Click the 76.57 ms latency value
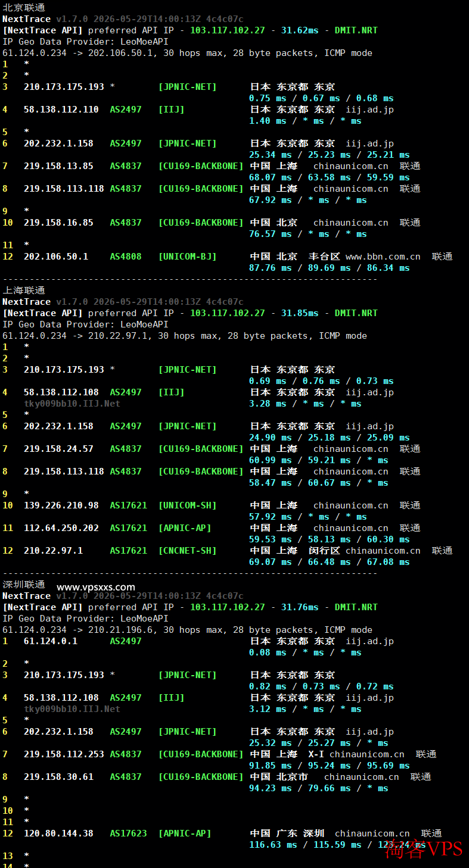This screenshot has width=469, height=868. (x=271, y=234)
